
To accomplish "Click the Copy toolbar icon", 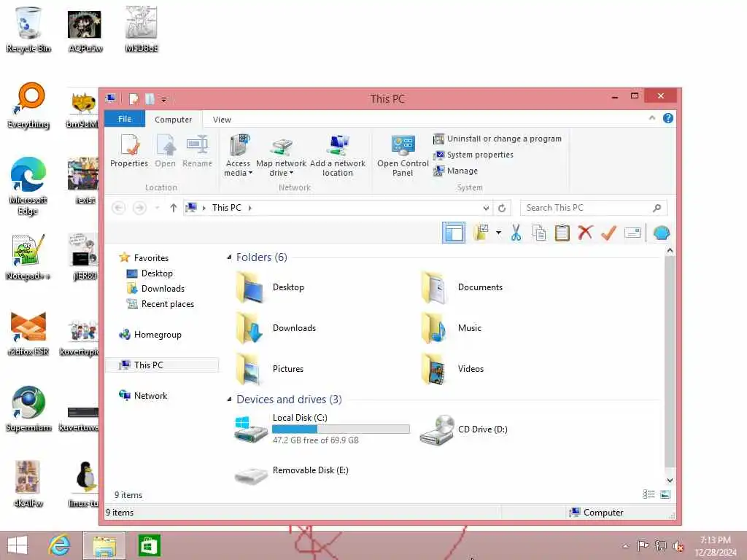I will [539, 233].
